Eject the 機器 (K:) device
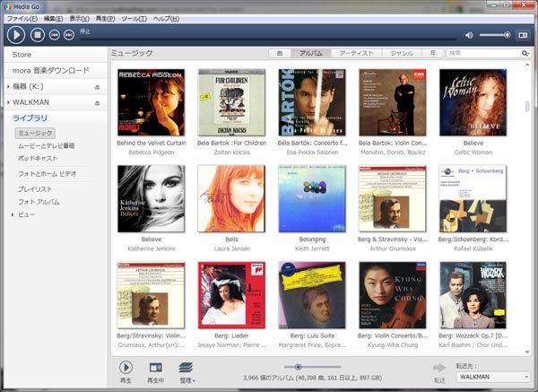538x392 pixels. [97, 87]
